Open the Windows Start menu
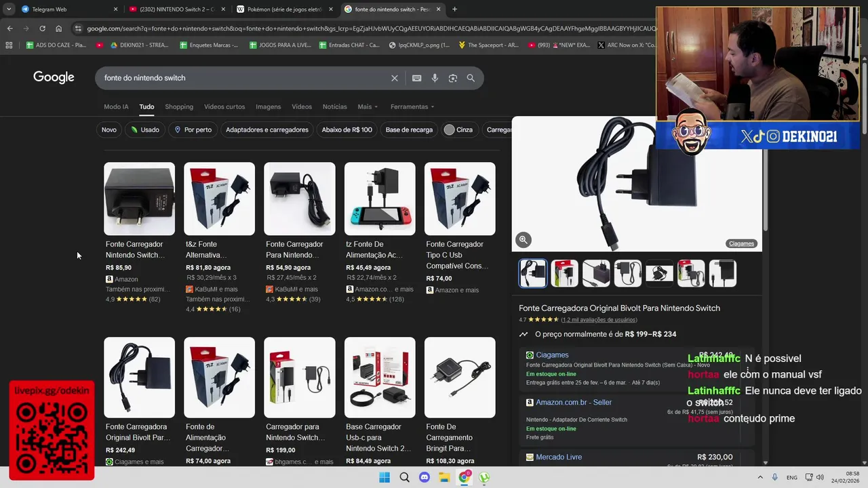The height and width of the screenshot is (488, 868). [384, 477]
